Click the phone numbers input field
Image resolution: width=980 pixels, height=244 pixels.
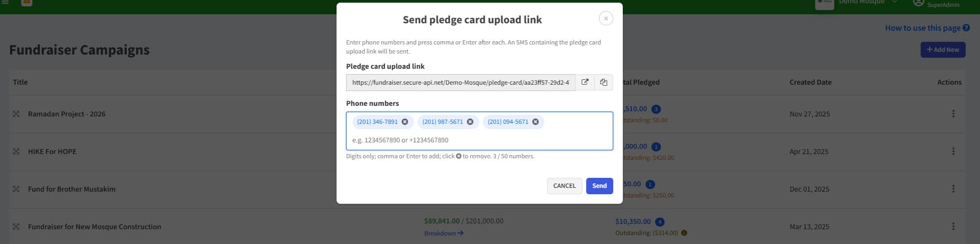[480, 140]
